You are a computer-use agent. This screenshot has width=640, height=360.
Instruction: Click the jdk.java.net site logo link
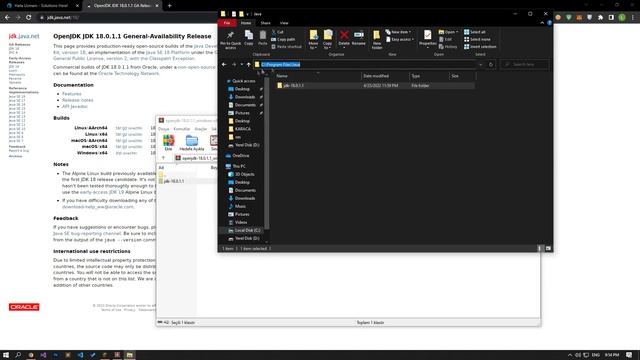pyautogui.click(x=24, y=36)
